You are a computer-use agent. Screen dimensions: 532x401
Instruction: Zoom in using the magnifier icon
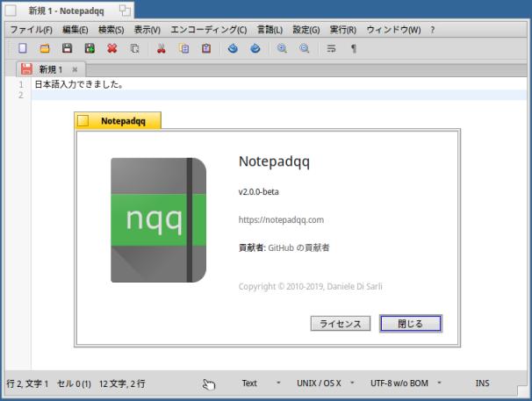coord(282,48)
